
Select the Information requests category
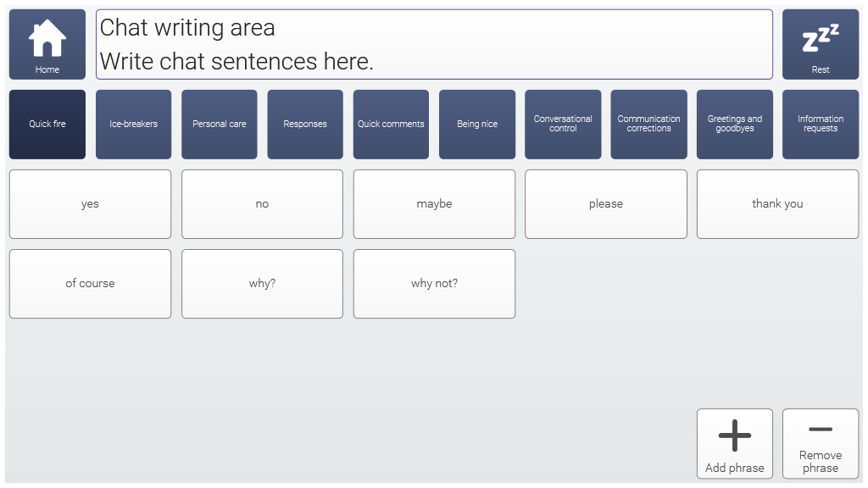point(820,125)
